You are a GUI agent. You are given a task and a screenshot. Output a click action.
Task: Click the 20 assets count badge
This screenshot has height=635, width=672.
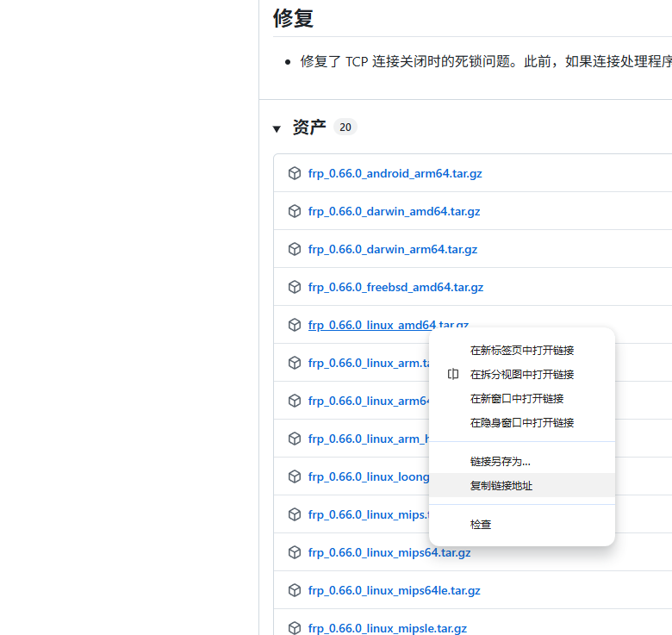pos(345,128)
